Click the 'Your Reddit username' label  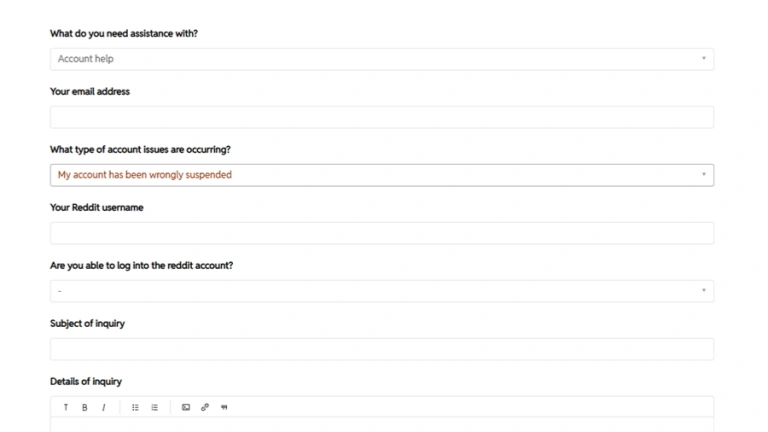click(x=96, y=208)
